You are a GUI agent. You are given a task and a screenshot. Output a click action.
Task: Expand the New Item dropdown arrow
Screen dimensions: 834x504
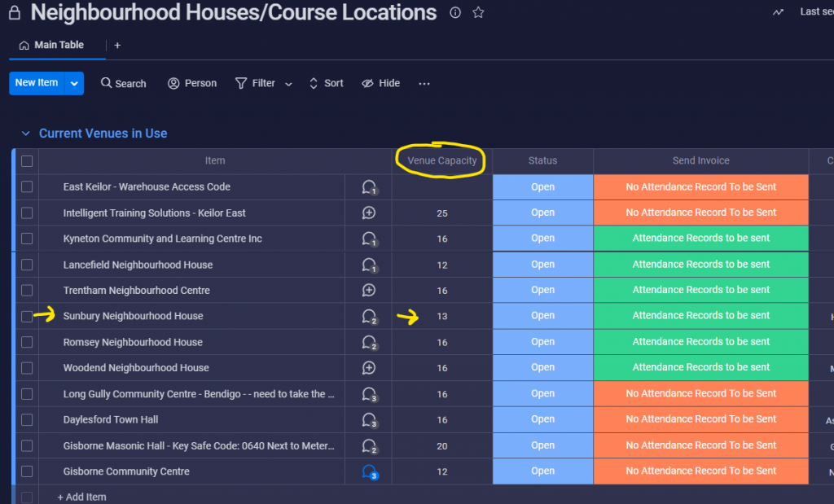[74, 84]
